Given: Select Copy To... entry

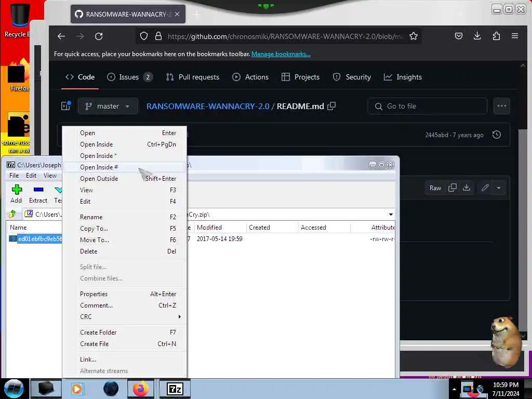Looking at the screenshot, I should click(x=125, y=229).
